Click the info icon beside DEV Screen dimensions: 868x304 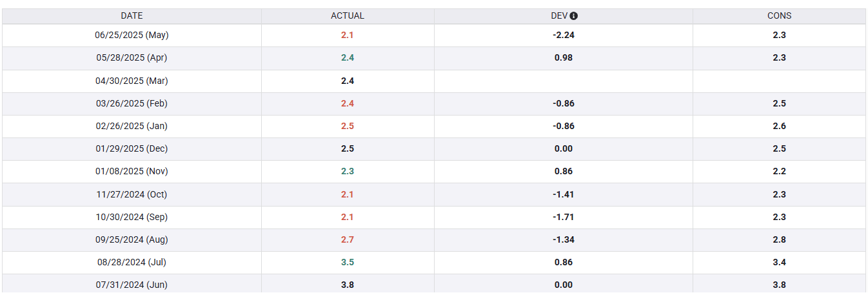coord(574,16)
